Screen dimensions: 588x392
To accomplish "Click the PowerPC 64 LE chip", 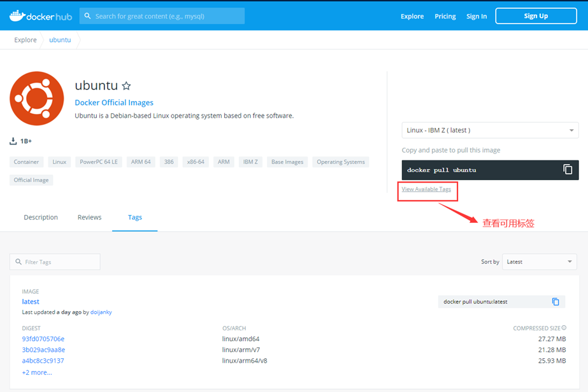I will tap(99, 162).
